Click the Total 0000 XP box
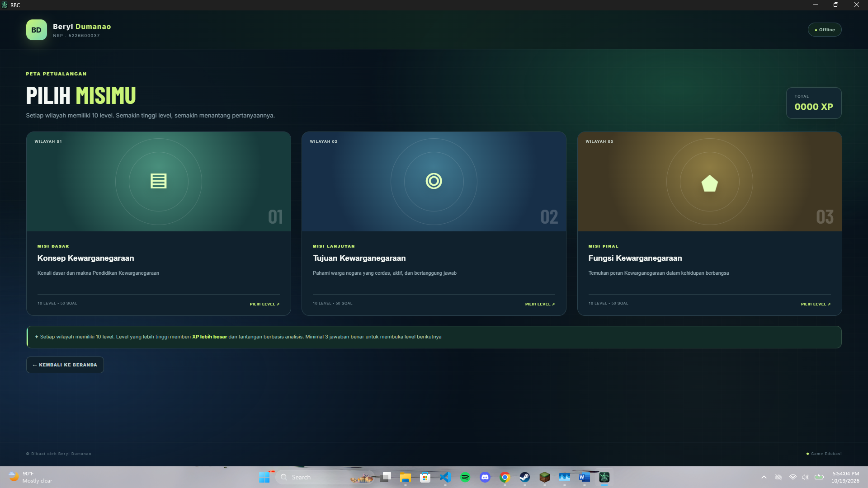The height and width of the screenshot is (488, 868). coord(814,103)
